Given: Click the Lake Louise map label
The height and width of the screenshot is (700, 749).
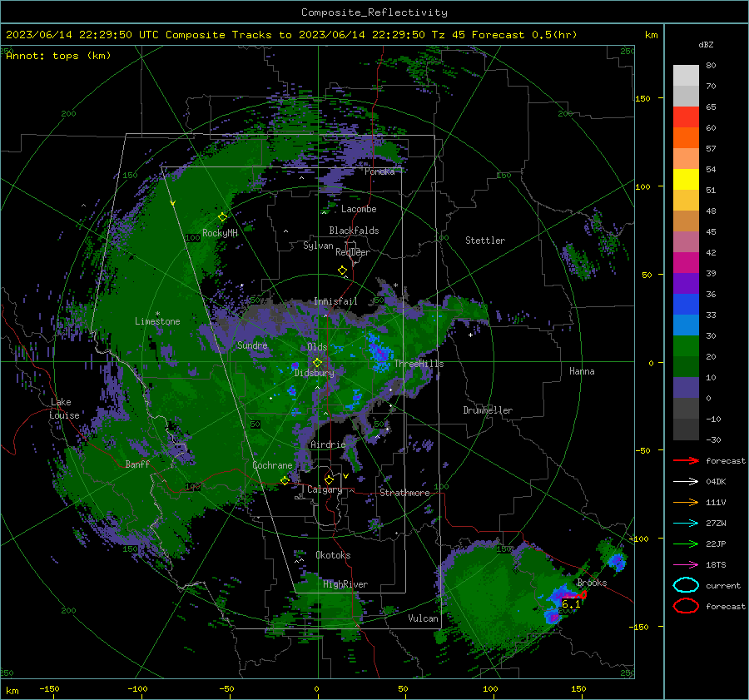Looking at the screenshot, I should point(64,409).
